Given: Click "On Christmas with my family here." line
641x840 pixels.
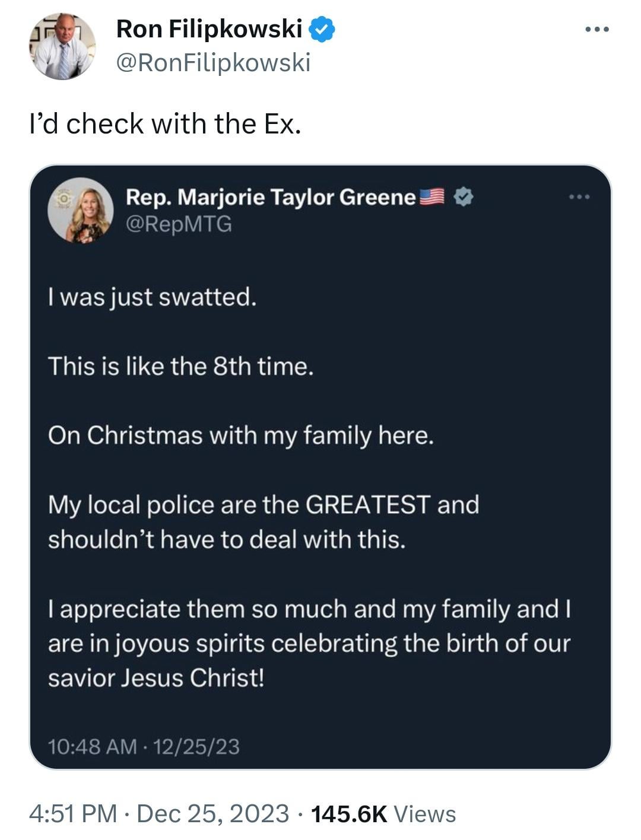Looking at the screenshot, I should point(241,435).
